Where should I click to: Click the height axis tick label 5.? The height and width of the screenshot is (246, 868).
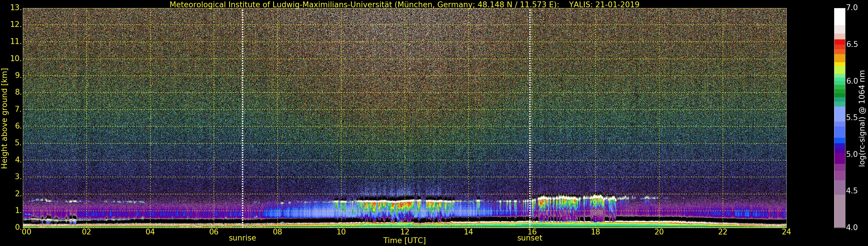[x=18, y=143]
